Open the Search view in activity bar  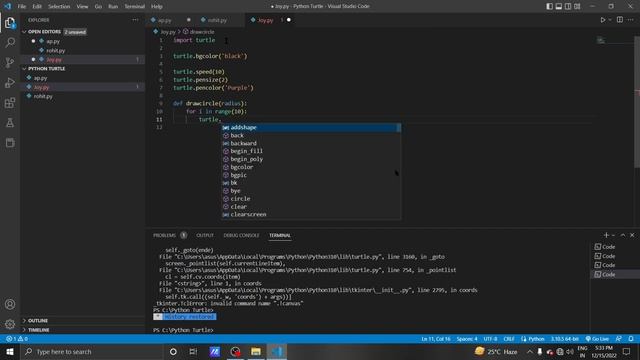[10, 42]
